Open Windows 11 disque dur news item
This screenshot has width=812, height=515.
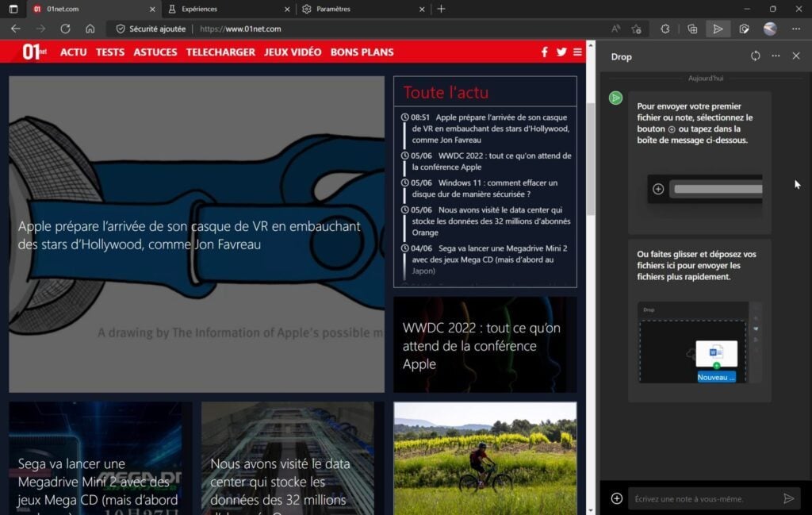(485, 188)
